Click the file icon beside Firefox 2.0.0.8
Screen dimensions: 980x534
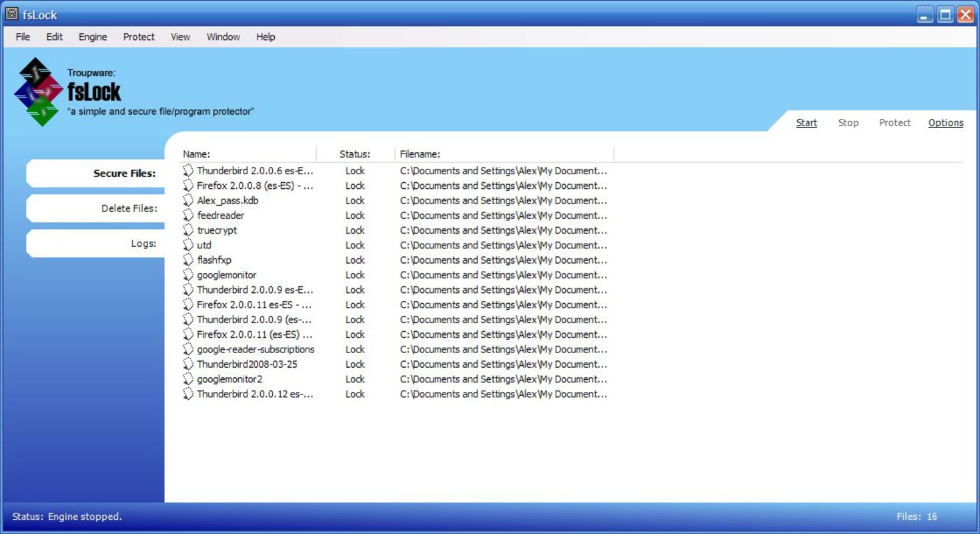pyautogui.click(x=188, y=186)
